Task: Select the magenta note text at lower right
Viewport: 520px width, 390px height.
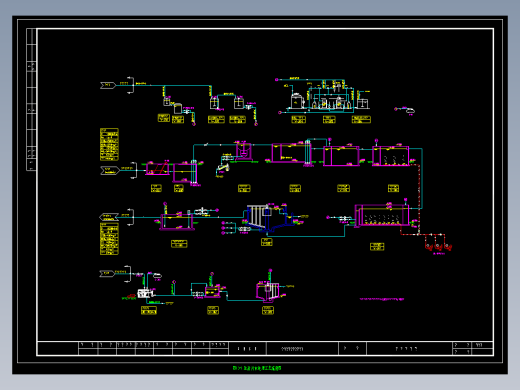Action: [x=382, y=299]
